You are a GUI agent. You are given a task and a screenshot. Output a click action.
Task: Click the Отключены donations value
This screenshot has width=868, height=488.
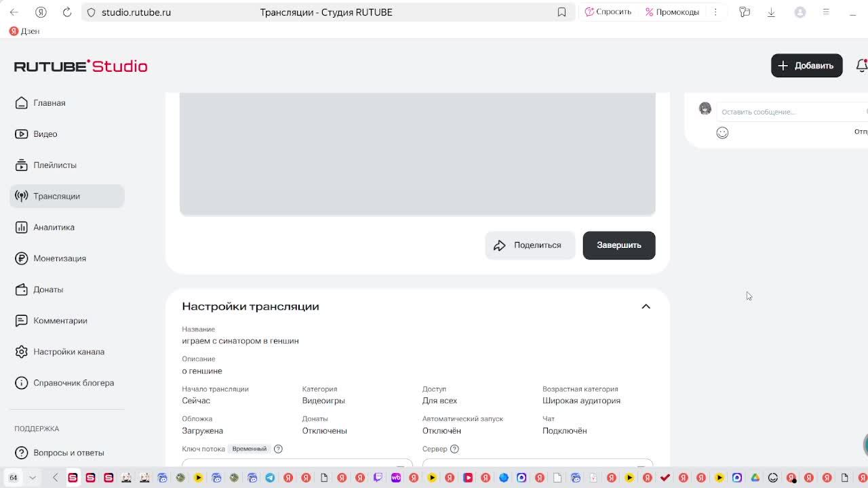(324, 430)
